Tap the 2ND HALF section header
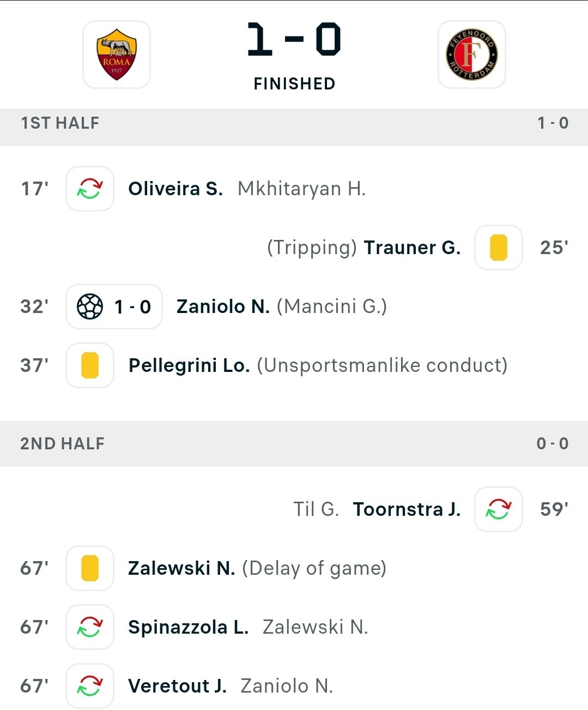This screenshot has width=588, height=710. point(294,443)
